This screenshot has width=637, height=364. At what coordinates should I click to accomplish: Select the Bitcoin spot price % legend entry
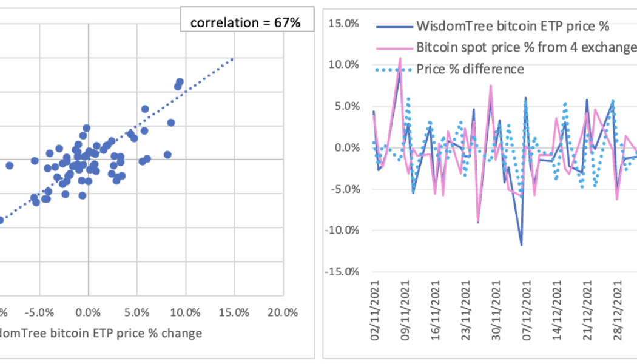tap(525, 47)
